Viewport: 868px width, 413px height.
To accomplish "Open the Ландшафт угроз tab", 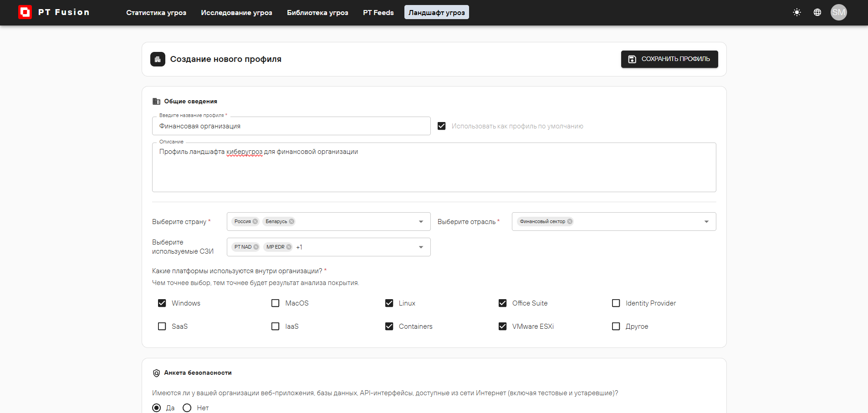I will tap(436, 13).
